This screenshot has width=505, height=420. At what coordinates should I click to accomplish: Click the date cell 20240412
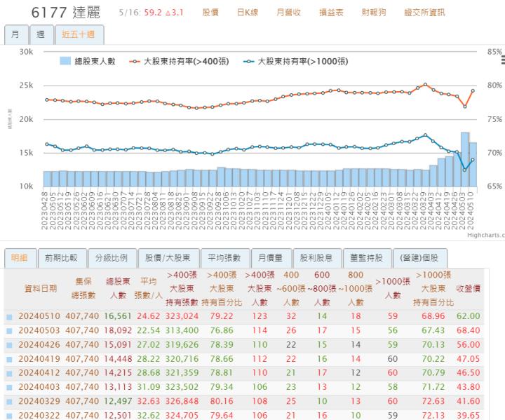pyautogui.click(x=39, y=372)
